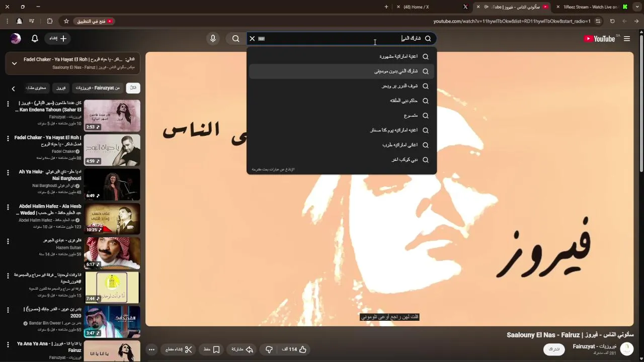Open notifications bell

click(x=35, y=39)
